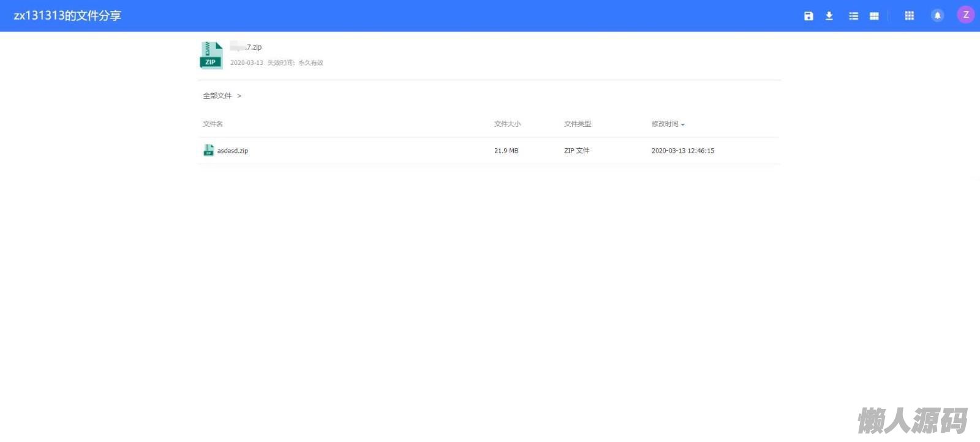Switch to list view layout
Image resolution: width=980 pixels, height=442 pixels.
point(853,16)
